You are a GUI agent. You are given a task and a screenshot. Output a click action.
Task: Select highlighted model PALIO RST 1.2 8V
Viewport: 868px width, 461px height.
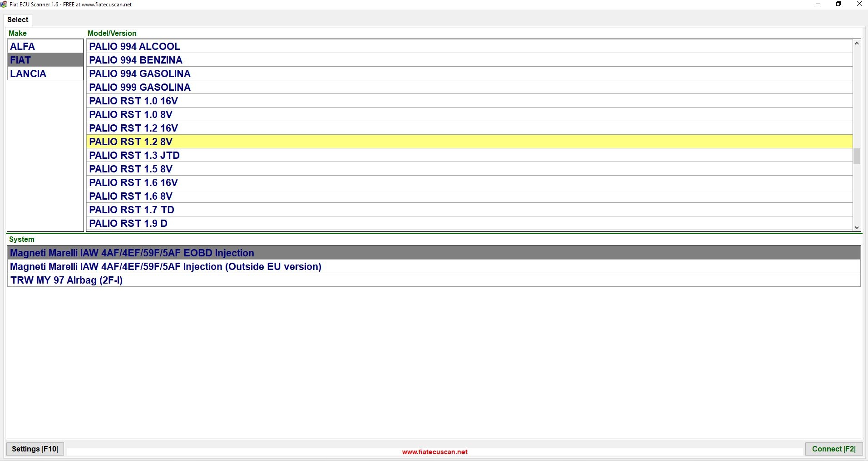tap(469, 142)
